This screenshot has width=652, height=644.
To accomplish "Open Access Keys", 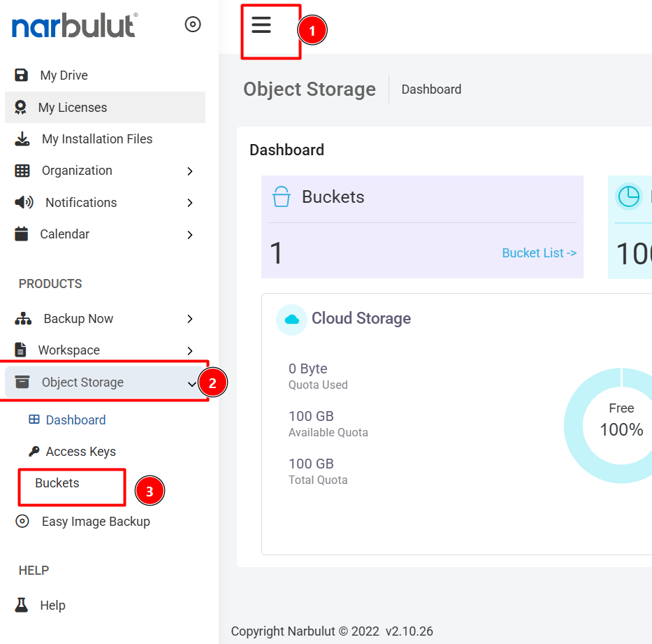I will point(80,452).
